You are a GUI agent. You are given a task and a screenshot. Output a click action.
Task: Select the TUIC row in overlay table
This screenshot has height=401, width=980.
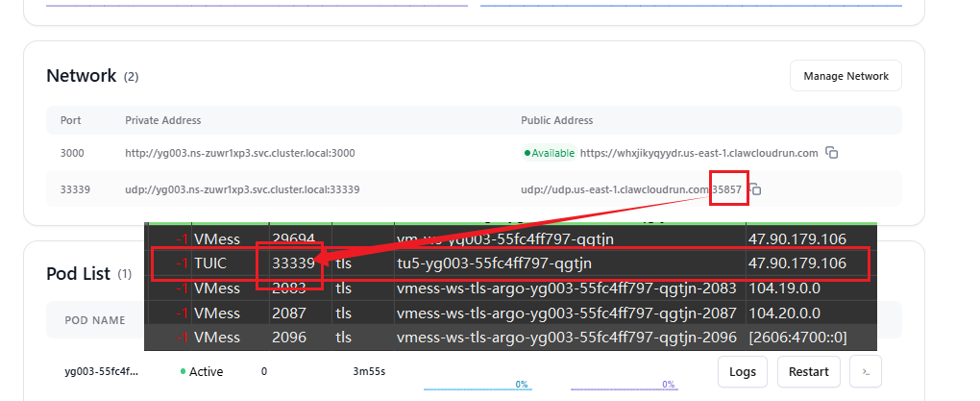point(510,263)
